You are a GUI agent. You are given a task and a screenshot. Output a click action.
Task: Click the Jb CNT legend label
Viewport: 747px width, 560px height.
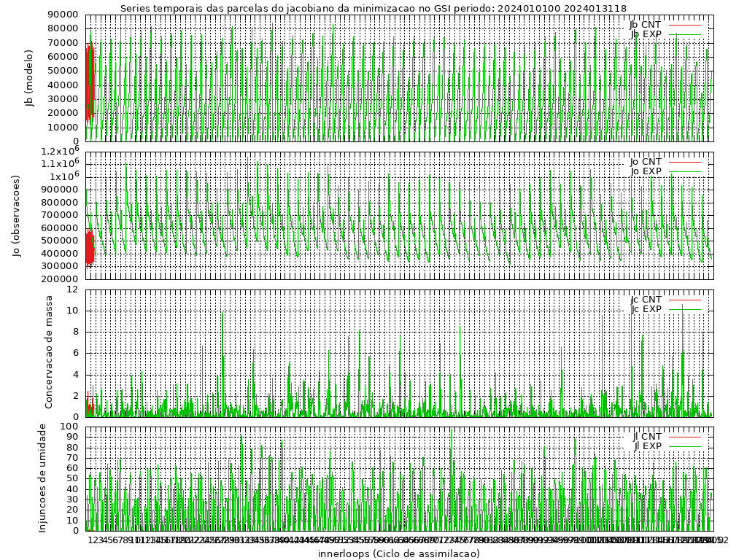[x=646, y=24]
